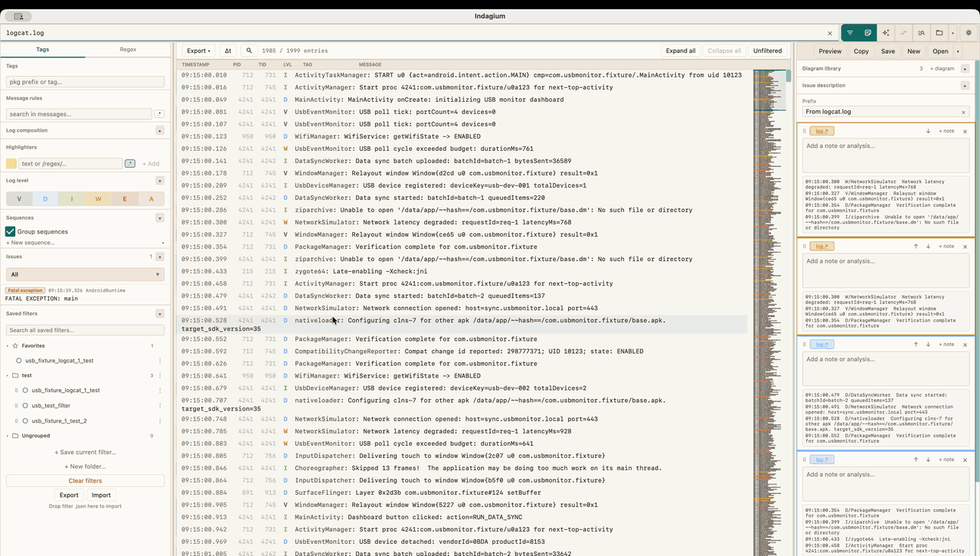The image size is (980, 556).
Task: Select the usb_fixture_1_test_2 radio circle
Action: [24, 421]
